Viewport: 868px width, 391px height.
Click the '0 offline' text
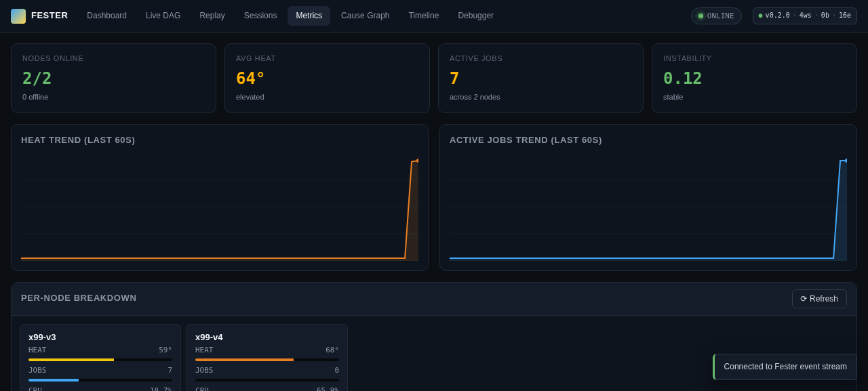(35, 97)
